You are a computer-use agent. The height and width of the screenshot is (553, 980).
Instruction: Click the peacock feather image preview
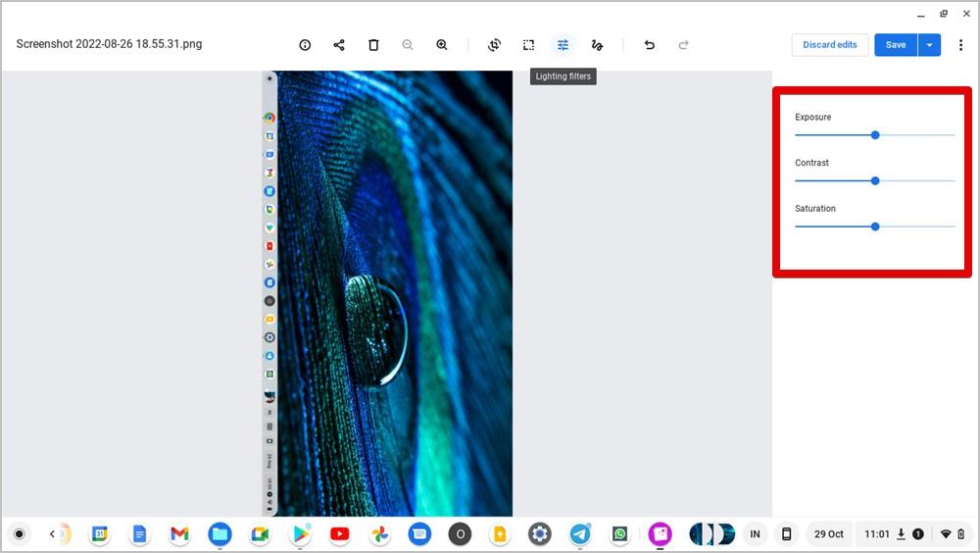387,293
